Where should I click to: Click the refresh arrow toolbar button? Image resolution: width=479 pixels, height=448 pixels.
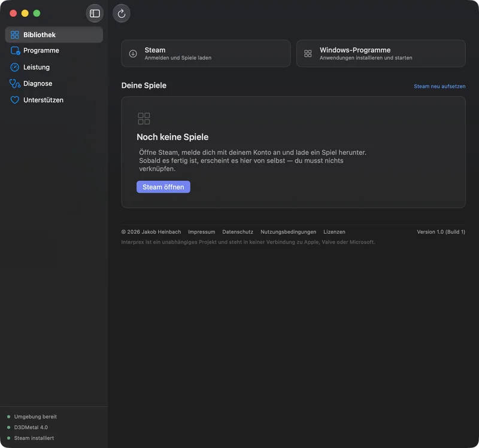[x=122, y=13]
